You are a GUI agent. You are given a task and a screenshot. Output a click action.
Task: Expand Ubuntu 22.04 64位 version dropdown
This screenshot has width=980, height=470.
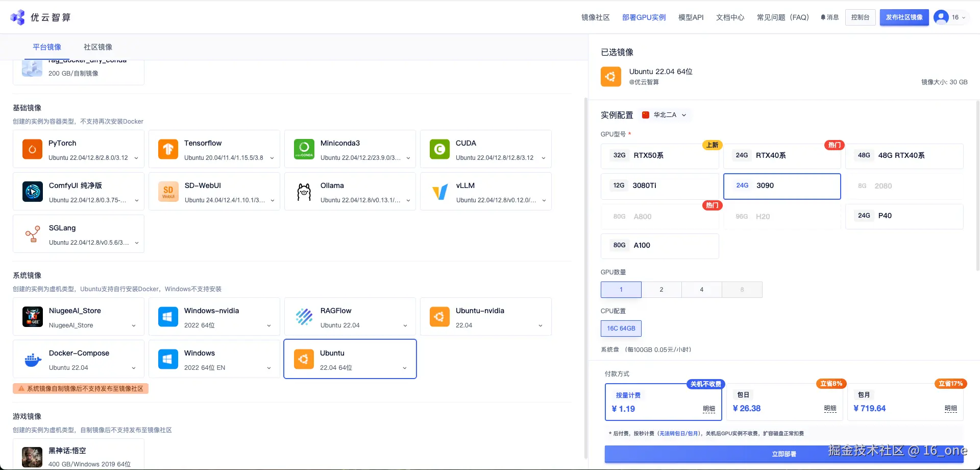(405, 368)
